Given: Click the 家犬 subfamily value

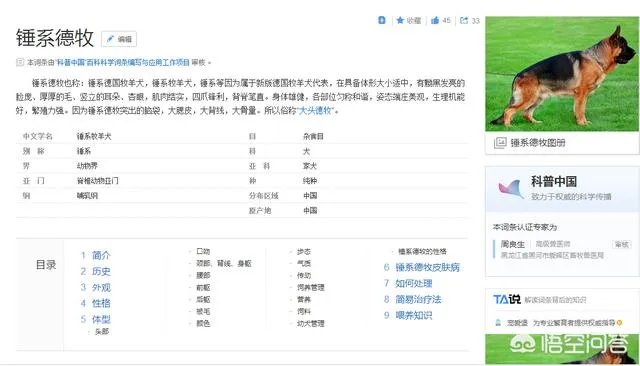Looking at the screenshot, I should 310,166.
